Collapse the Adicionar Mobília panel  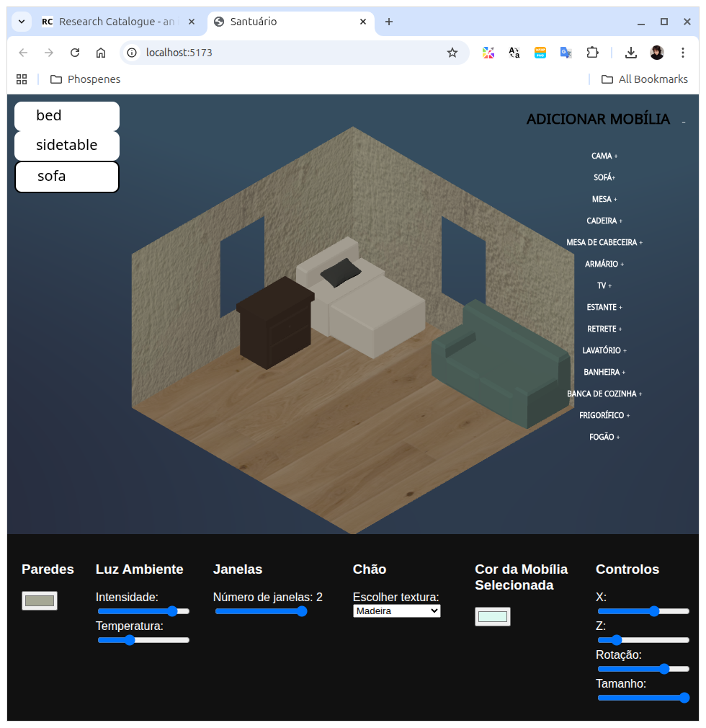pyautogui.click(x=684, y=122)
